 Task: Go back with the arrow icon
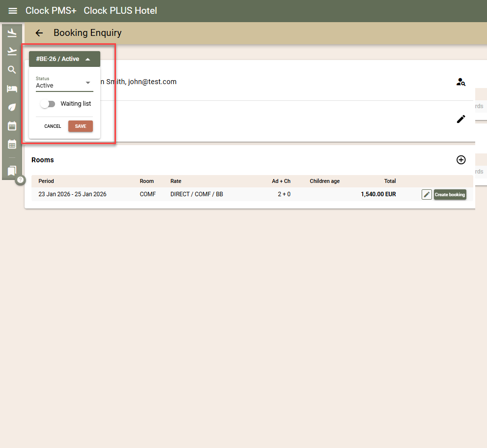tap(39, 33)
